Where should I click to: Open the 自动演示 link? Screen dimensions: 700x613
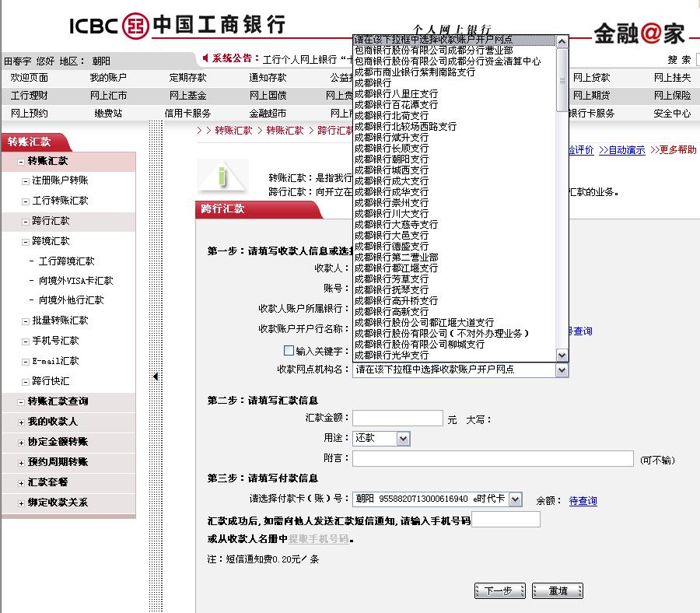622,149
